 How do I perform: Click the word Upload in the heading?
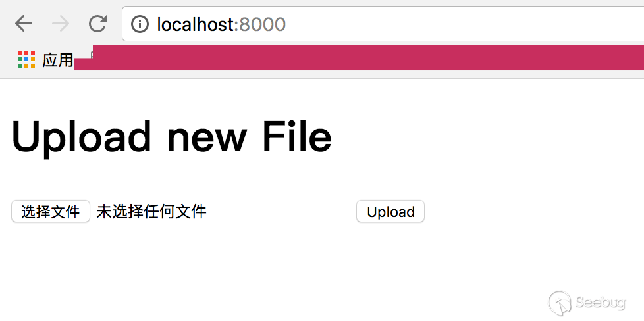coord(81,137)
